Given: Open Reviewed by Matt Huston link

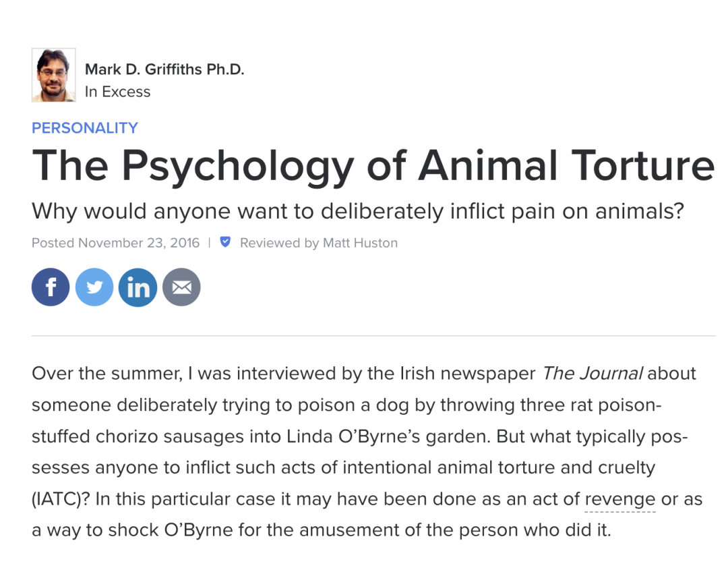Looking at the screenshot, I should pyautogui.click(x=318, y=243).
